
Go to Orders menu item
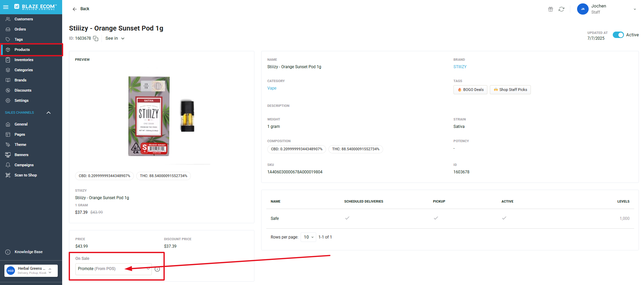click(20, 29)
